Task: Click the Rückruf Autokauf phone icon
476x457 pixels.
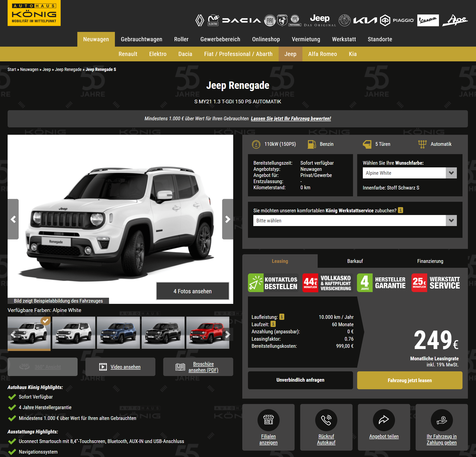Action: pyautogui.click(x=326, y=420)
